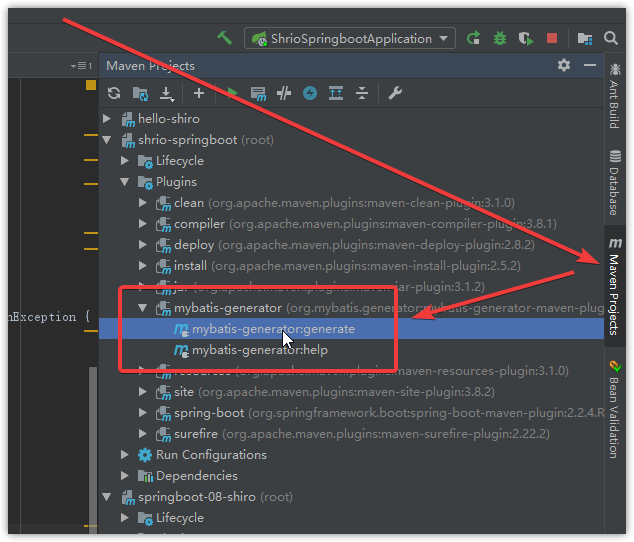The width and height of the screenshot is (634, 542).
Task: Expand the hello-shiro project node
Action: pos(107,119)
